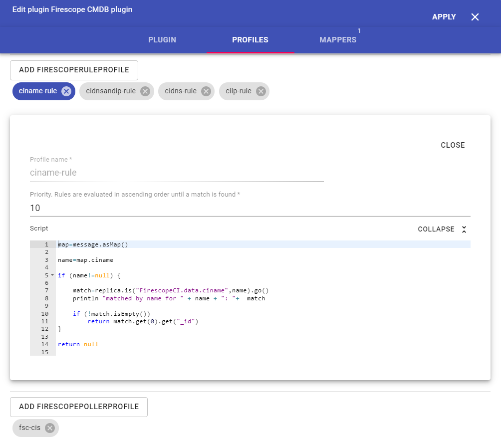
Task: Remove the fsc-cis poller chip
Action: [x=49, y=428]
